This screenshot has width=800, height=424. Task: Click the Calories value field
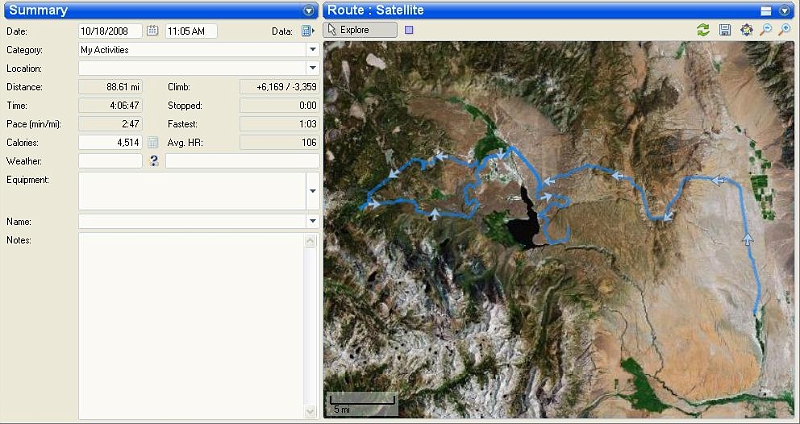pyautogui.click(x=110, y=142)
